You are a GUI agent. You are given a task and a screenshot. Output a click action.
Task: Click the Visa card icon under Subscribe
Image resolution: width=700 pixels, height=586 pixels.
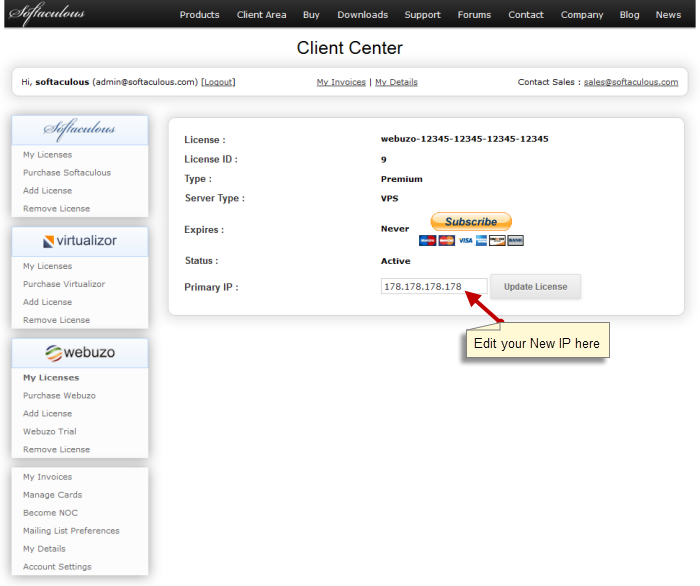[x=466, y=241]
